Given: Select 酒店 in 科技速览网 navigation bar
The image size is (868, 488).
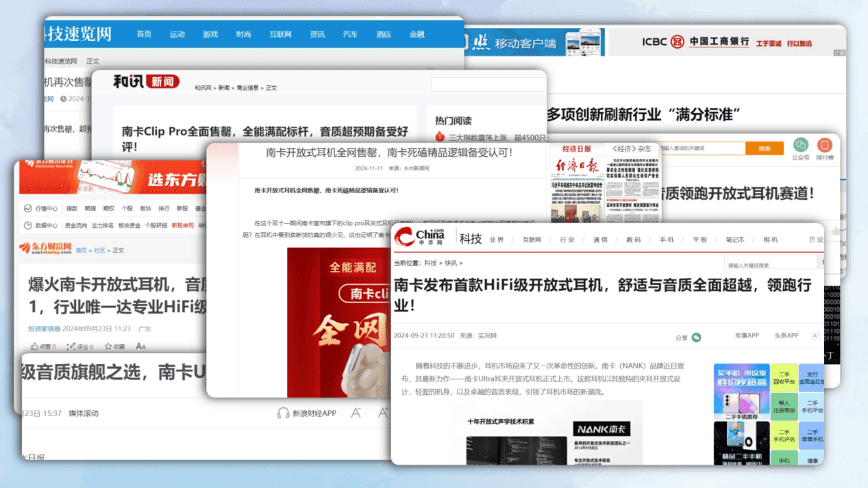Looking at the screenshot, I should (384, 34).
